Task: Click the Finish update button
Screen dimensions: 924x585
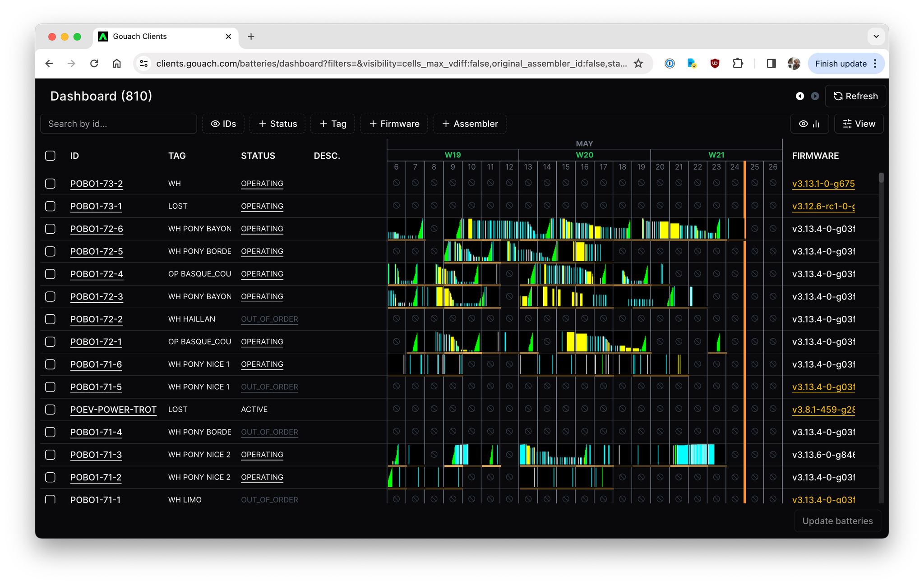Action: click(x=841, y=64)
